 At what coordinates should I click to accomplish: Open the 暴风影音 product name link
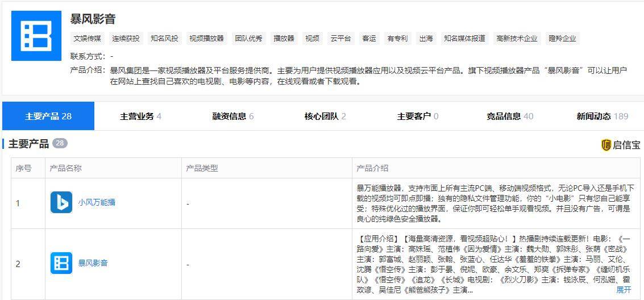(x=93, y=263)
